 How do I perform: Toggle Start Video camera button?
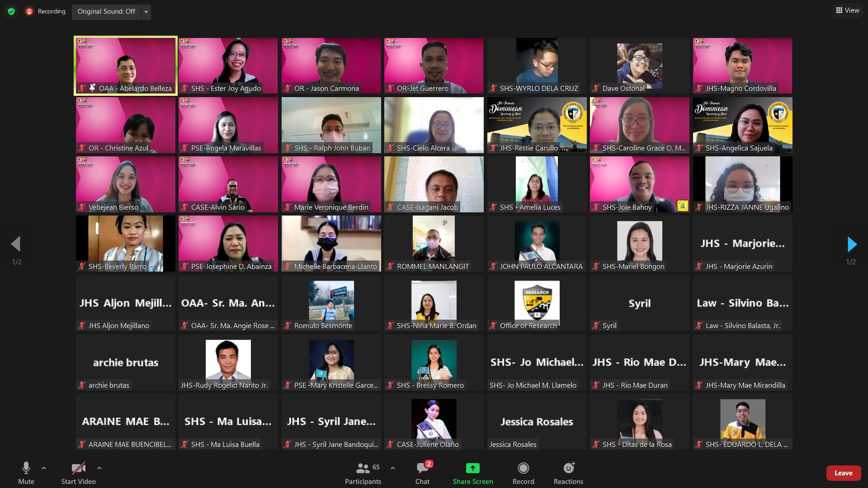pyautogui.click(x=78, y=468)
